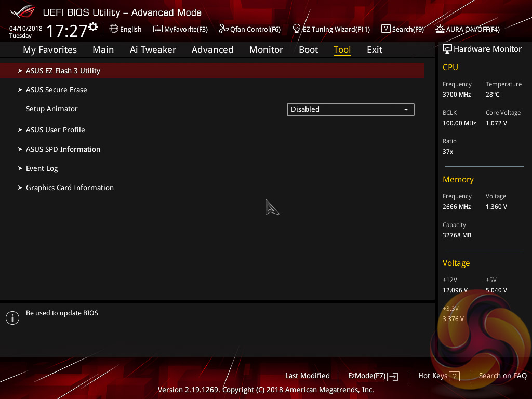Open the Monitor tab
The image size is (532, 399).
pos(267,50)
